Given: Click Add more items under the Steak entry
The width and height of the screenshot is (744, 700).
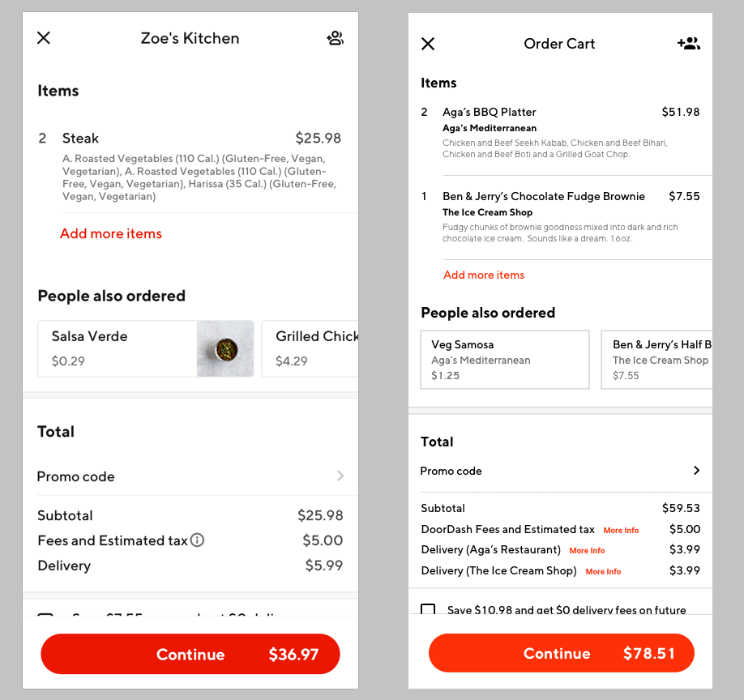Looking at the screenshot, I should (x=111, y=233).
